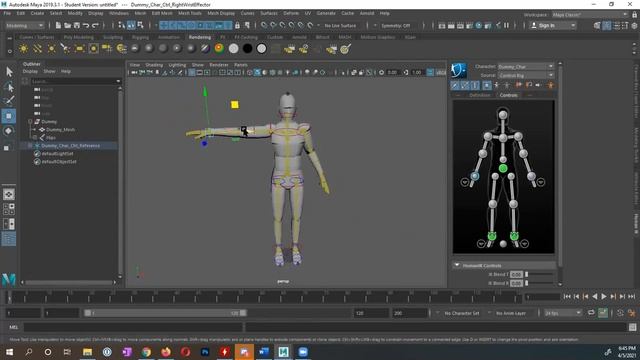This screenshot has height=360, width=640.
Task: Click the play forward button
Action: [604, 297]
